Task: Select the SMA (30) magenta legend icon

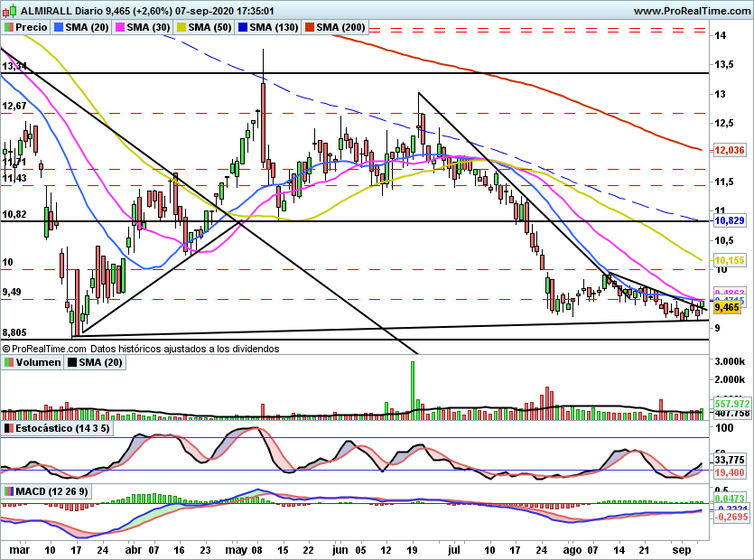Action: 119,28
